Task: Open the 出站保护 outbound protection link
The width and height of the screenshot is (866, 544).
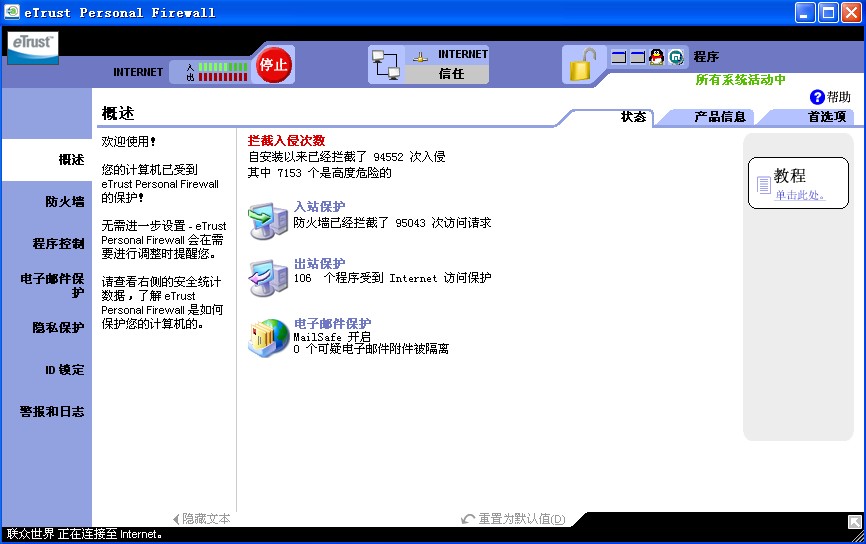Action: [319, 263]
